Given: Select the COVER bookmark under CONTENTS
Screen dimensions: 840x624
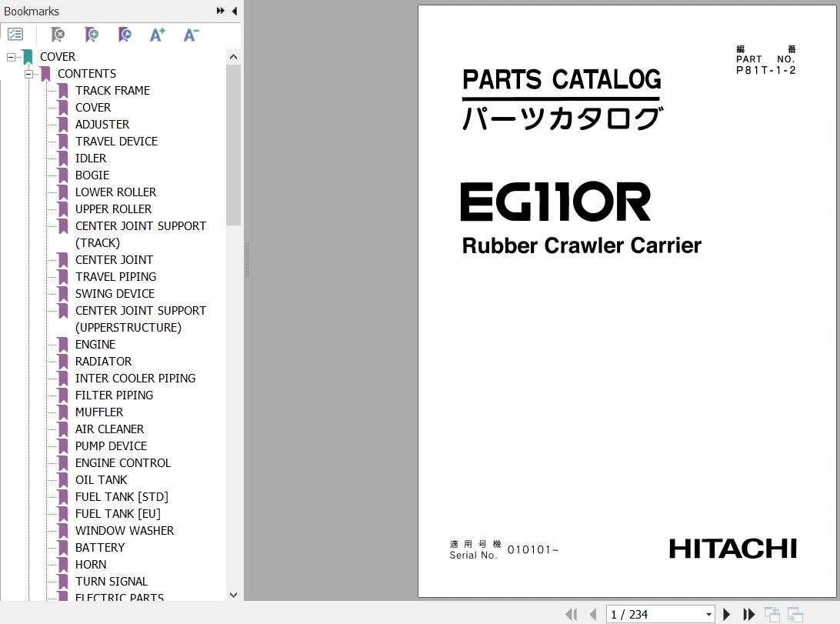Looking at the screenshot, I should click(x=93, y=108).
